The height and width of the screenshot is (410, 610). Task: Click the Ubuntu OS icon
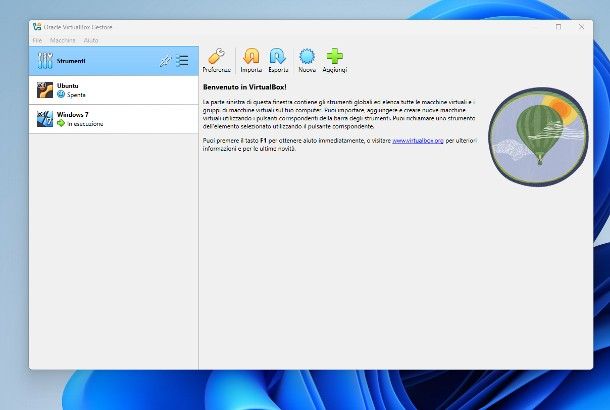pos(45,90)
